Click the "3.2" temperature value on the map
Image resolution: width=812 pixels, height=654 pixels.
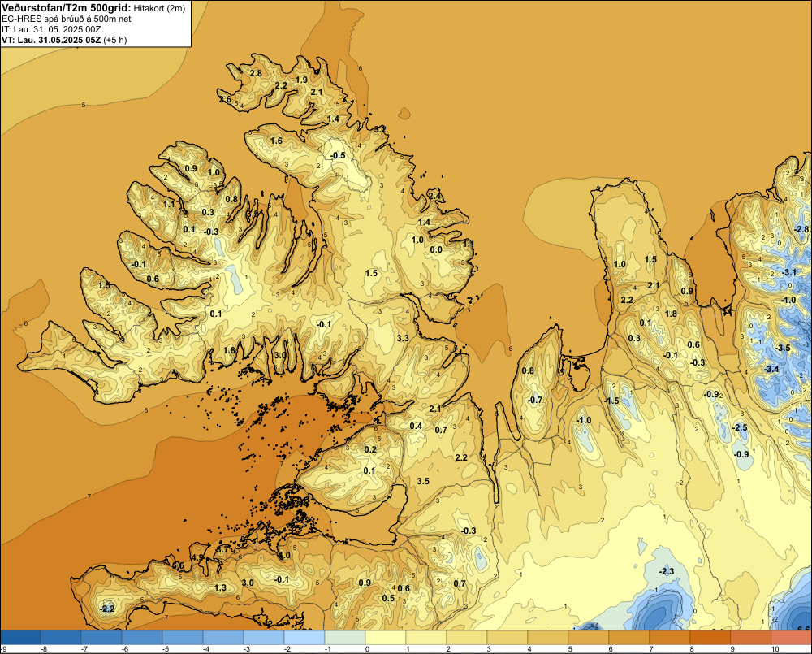click(x=380, y=129)
